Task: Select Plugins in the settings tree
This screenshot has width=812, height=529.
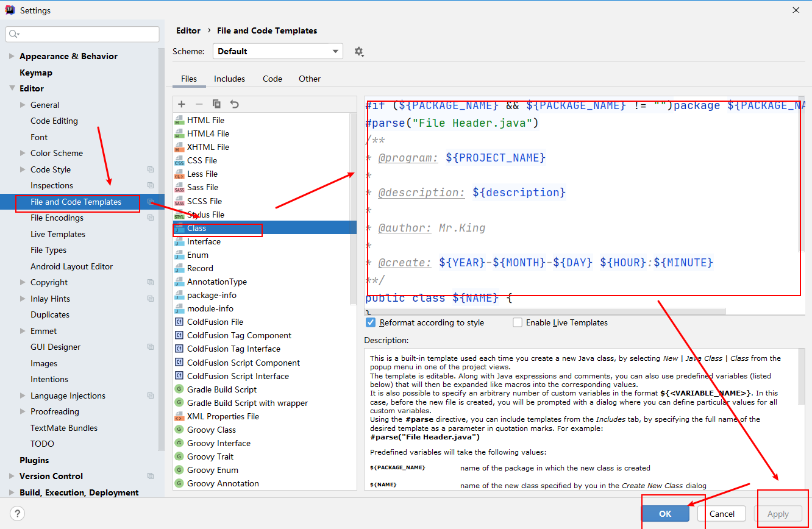Action: coord(34,460)
